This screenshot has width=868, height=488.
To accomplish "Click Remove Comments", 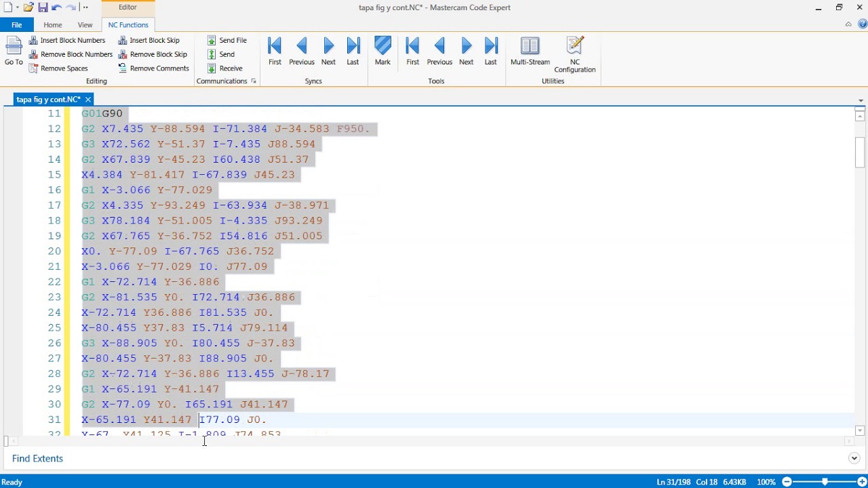I will click(x=153, y=68).
